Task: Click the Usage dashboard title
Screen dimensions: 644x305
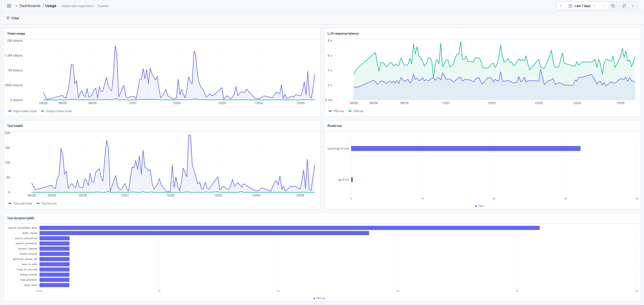Action: (51, 6)
